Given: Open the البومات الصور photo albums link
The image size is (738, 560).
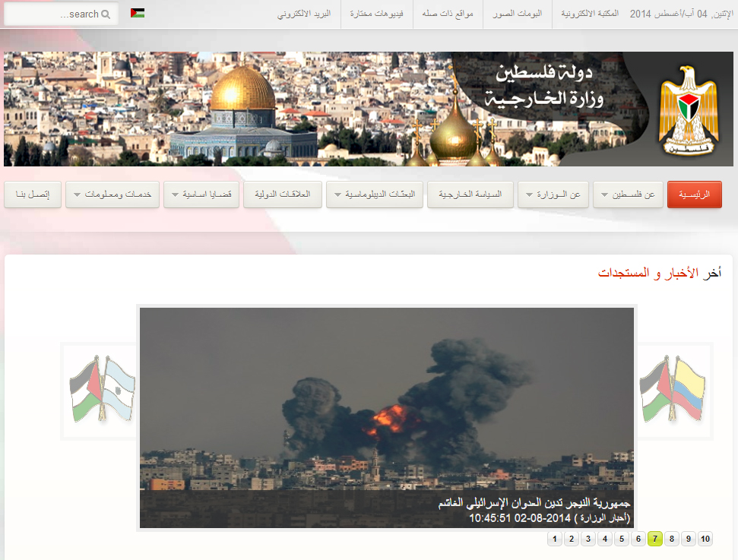Looking at the screenshot, I should 518,14.
